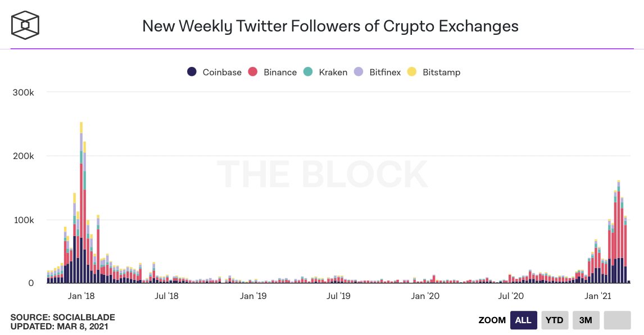Click the chart title text
Image resolution: width=644 pixels, height=335 pixels.
(330, 26)
